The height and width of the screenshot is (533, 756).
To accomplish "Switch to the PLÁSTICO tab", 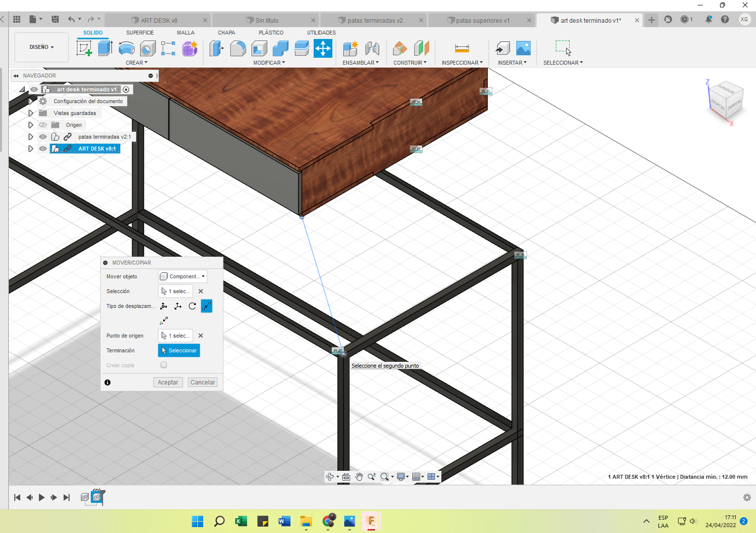I will tap(271, 33).
